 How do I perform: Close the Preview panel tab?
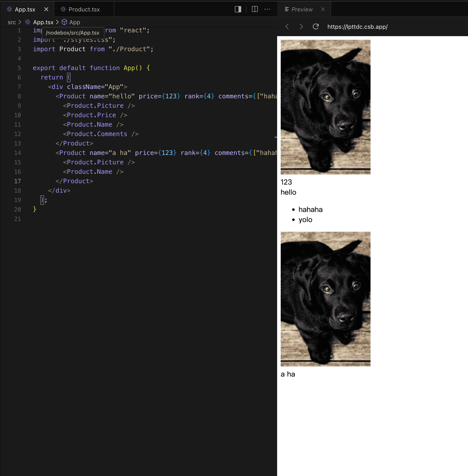click(323, 9)
